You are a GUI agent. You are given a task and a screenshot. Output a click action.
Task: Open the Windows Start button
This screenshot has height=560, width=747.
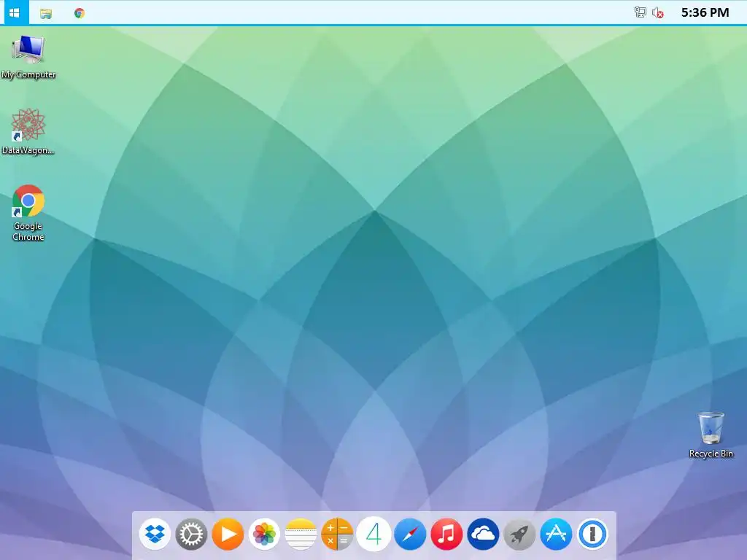[15, 13]
